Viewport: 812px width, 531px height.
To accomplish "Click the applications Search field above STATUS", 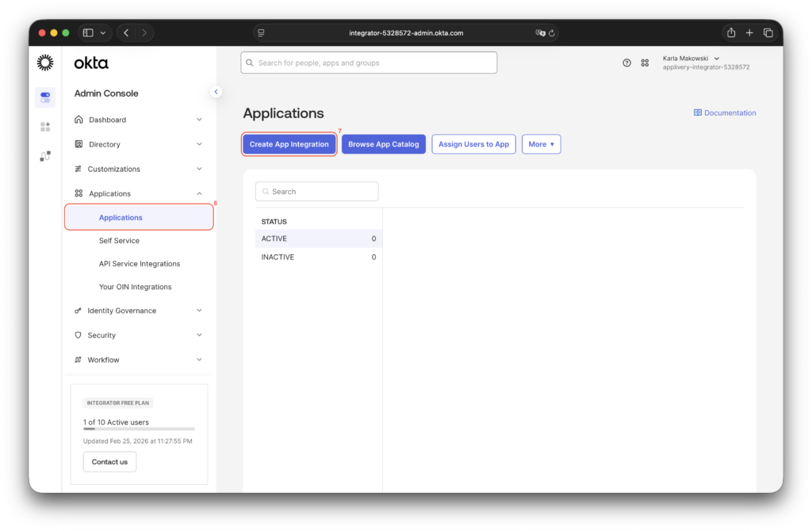I will click(317, 191).
